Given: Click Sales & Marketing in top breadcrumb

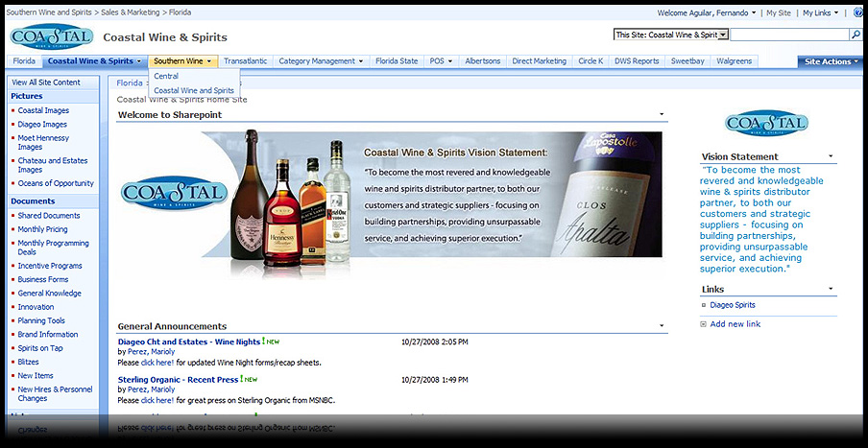Looking at the screenshot, I should 130,12.
